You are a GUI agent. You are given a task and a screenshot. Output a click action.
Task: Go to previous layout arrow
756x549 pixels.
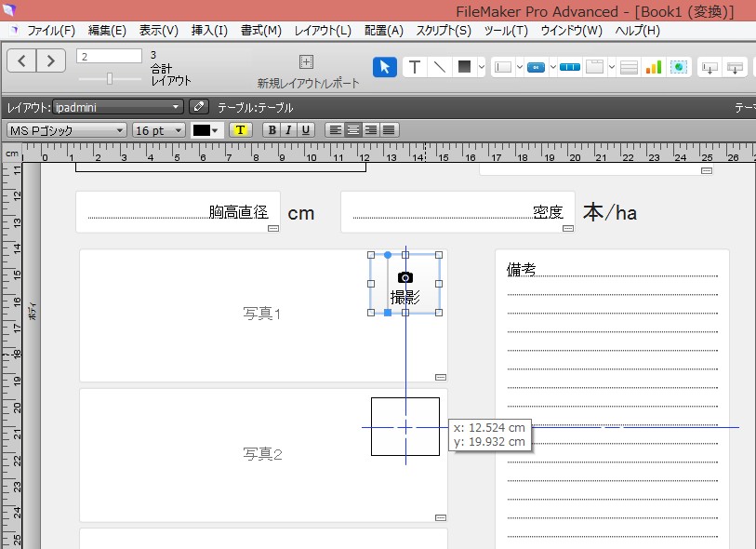[21, 61]
